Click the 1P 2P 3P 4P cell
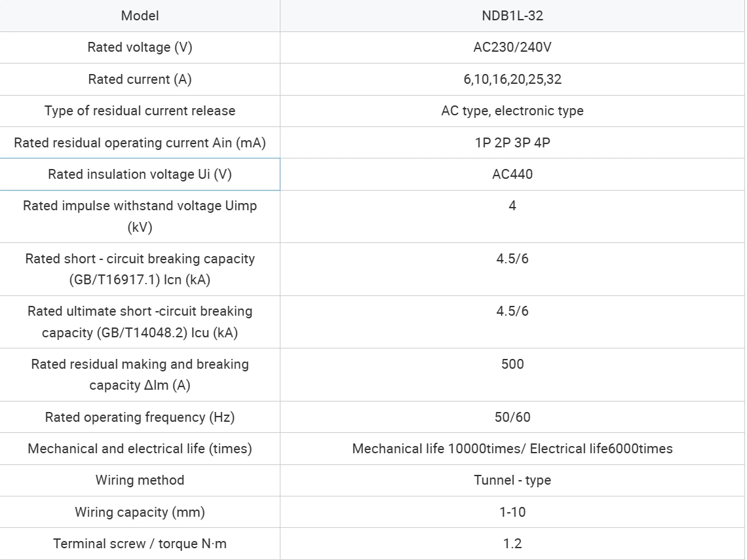747x560 pixels. pyautogui.click(x=512, y=142)
